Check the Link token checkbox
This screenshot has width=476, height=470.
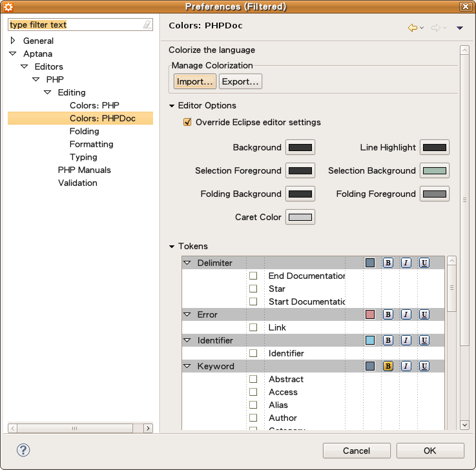[253, 327]
